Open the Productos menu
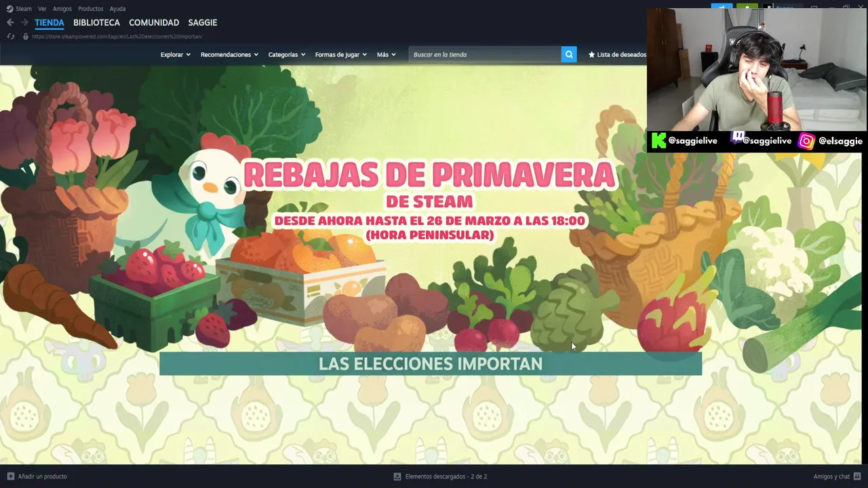Image resolution: width=868 pixels, height=488 pixels. 91,9
